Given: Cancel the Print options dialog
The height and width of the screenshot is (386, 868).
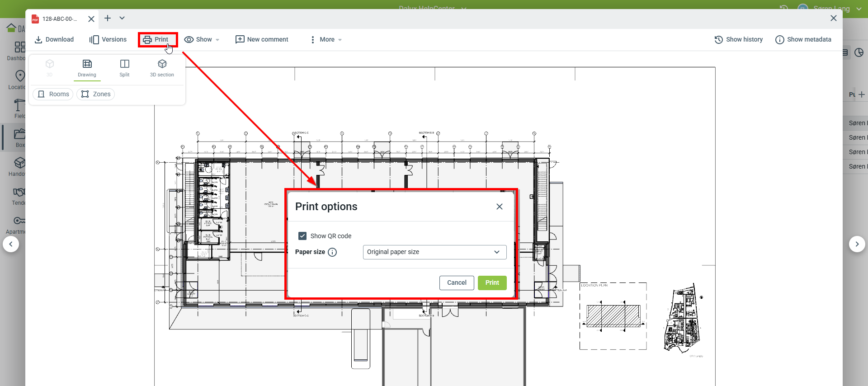Looking at the screenshot, I should 457,283.
